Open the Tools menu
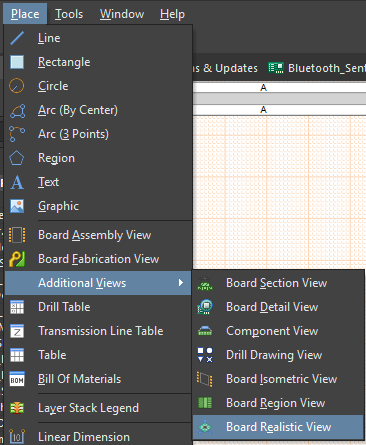Image resolution: width=366 pixels, height=445 pixels. [69, 14]
